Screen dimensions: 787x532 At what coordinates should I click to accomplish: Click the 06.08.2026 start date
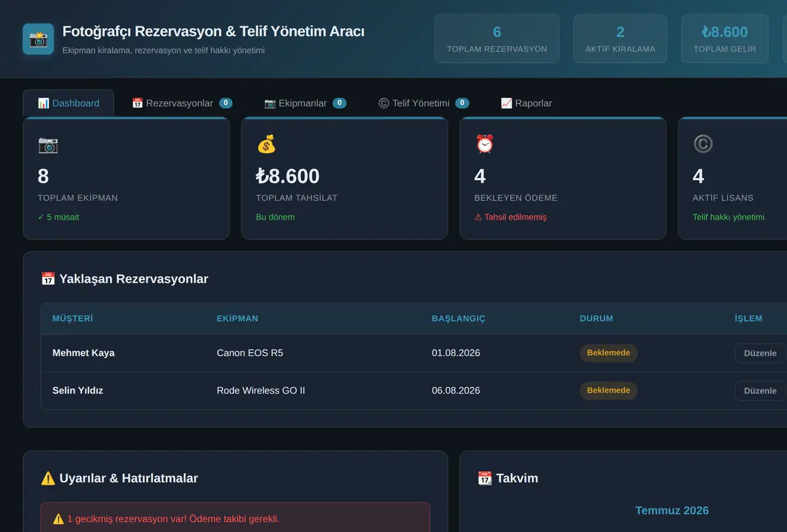tap(456, 390)
